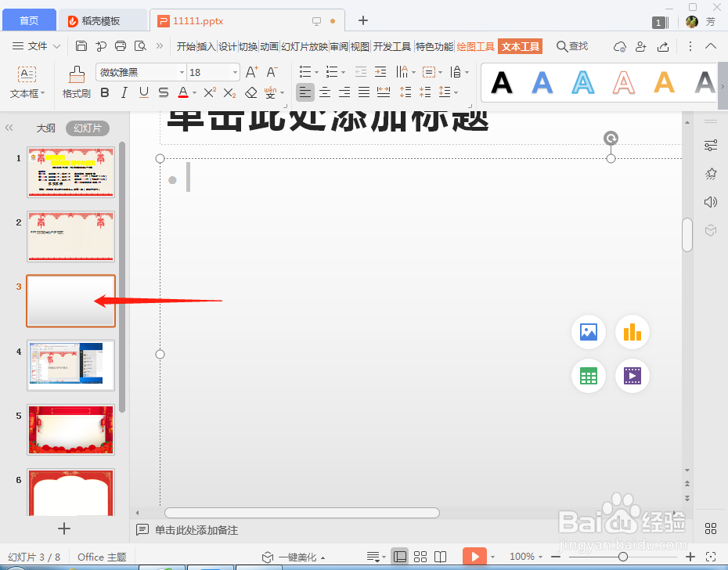Toggle underline formatting
The image size is (728, 570).
click(142, 92)
